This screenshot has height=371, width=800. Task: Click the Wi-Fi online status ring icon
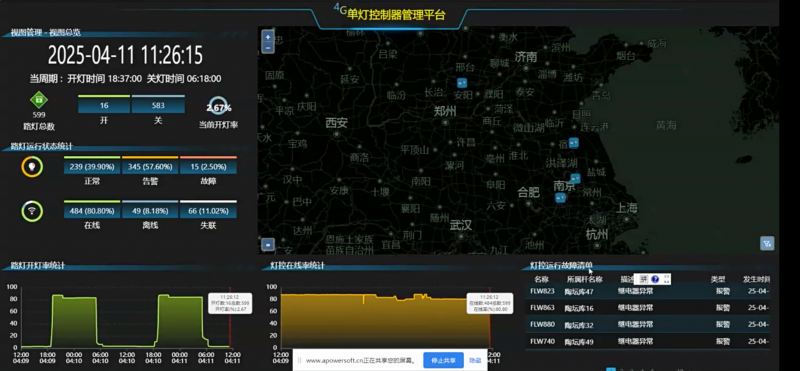pos(32,211)
